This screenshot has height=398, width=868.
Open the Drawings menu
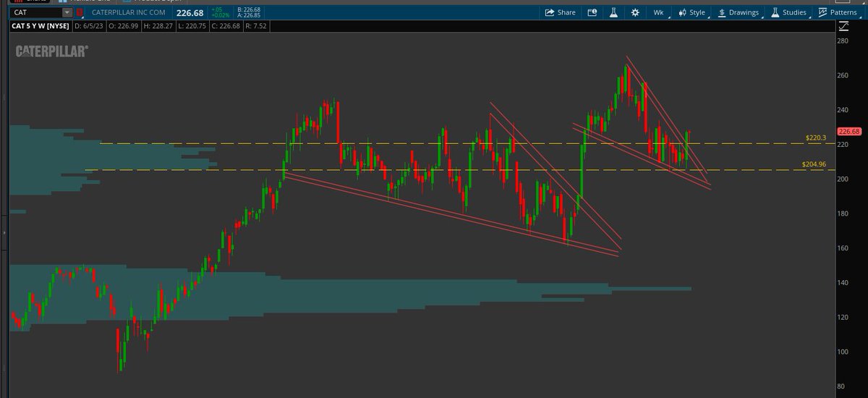click(739, 12)
